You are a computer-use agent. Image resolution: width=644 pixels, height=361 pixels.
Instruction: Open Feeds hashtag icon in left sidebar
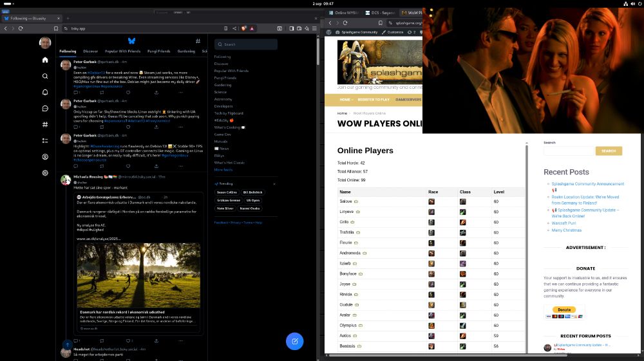click(45, 124)
